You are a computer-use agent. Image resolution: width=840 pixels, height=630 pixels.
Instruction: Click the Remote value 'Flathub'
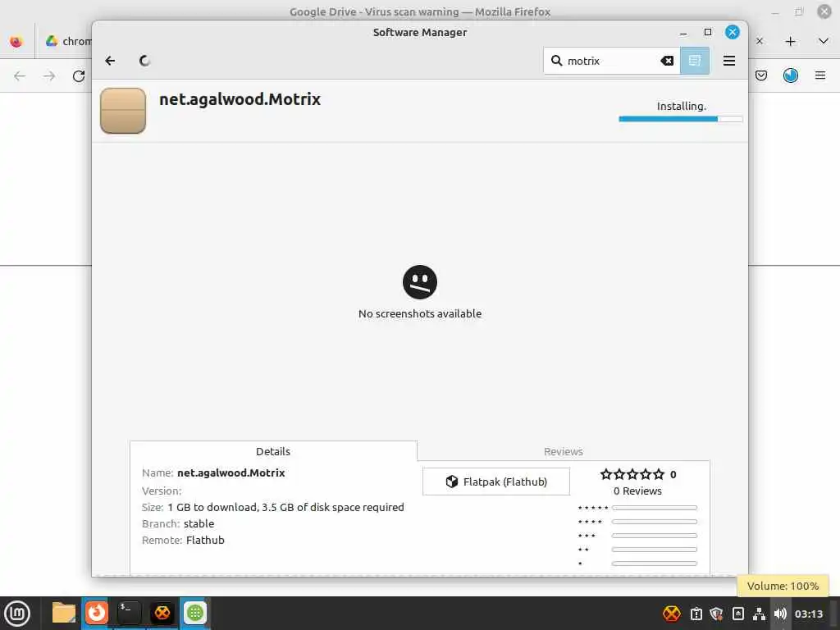pos(205,540)
